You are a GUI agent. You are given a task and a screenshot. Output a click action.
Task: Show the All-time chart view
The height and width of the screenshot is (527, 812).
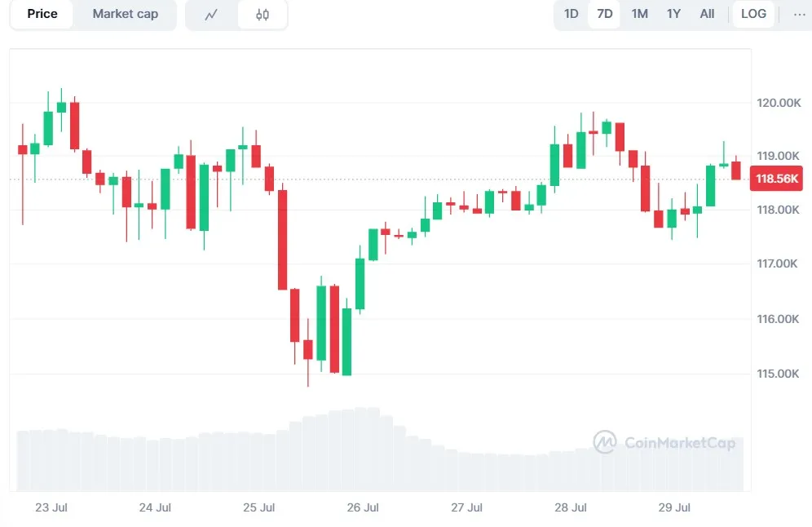pyautogui.click(x=706, y=14)
